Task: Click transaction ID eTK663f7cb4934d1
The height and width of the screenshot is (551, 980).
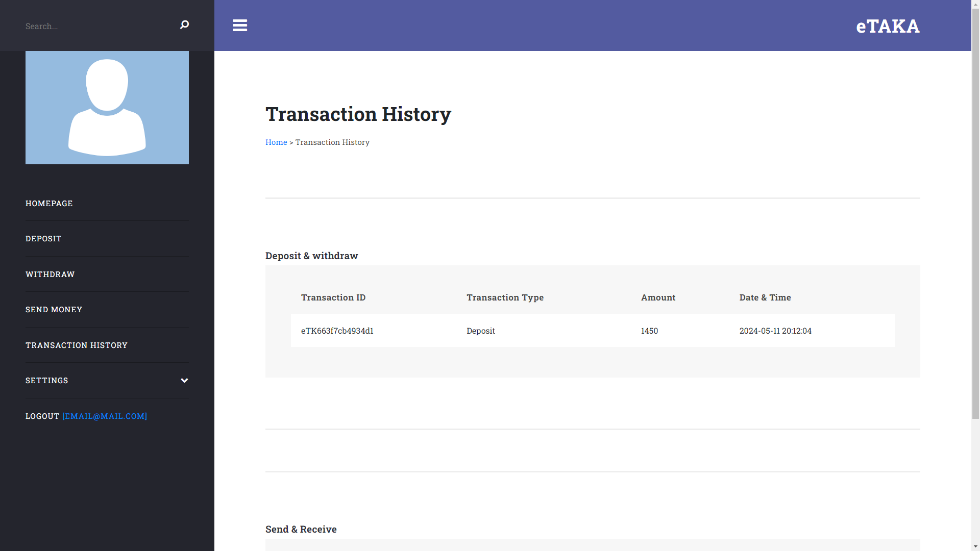Action: pos(337,331)
